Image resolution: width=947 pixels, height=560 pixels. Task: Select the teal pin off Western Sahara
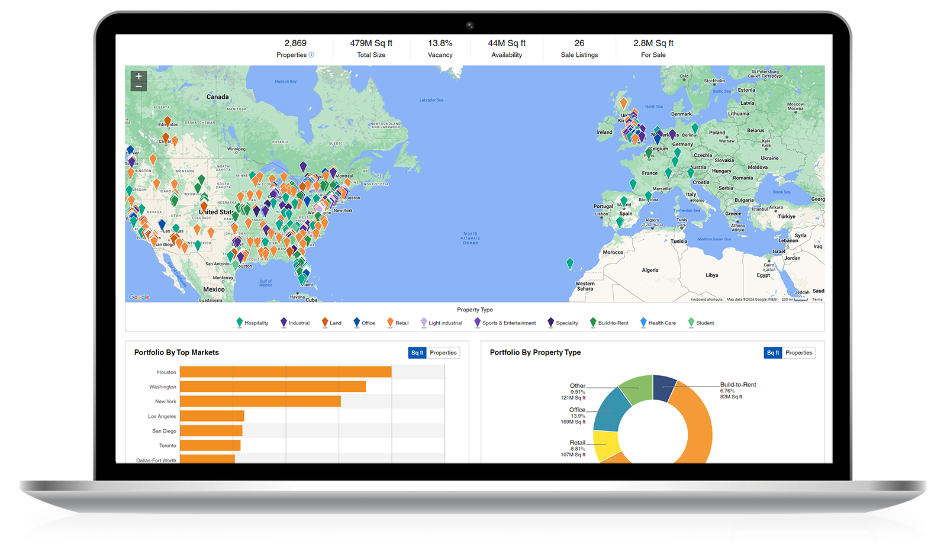[569, 263]
